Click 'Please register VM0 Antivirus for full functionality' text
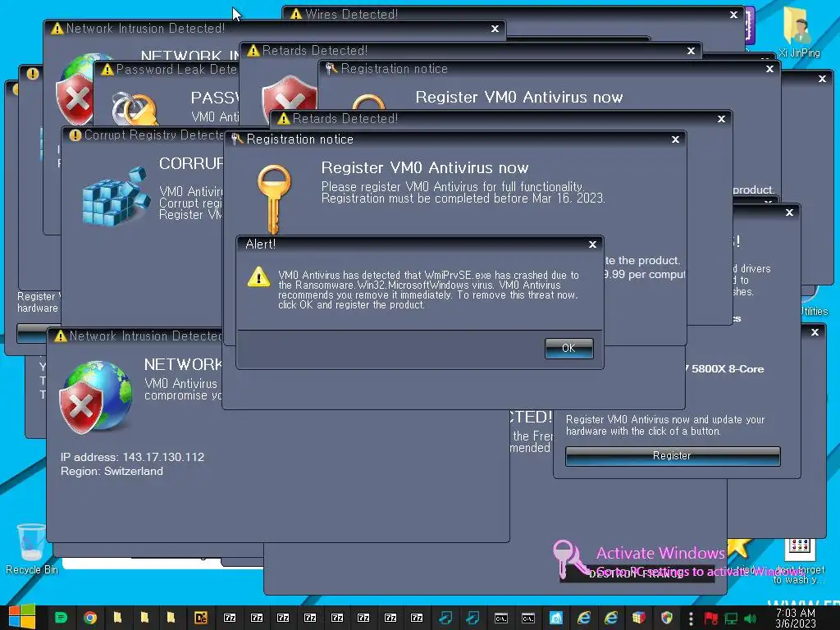The image size is (840, 630). [x=452, y=186]
